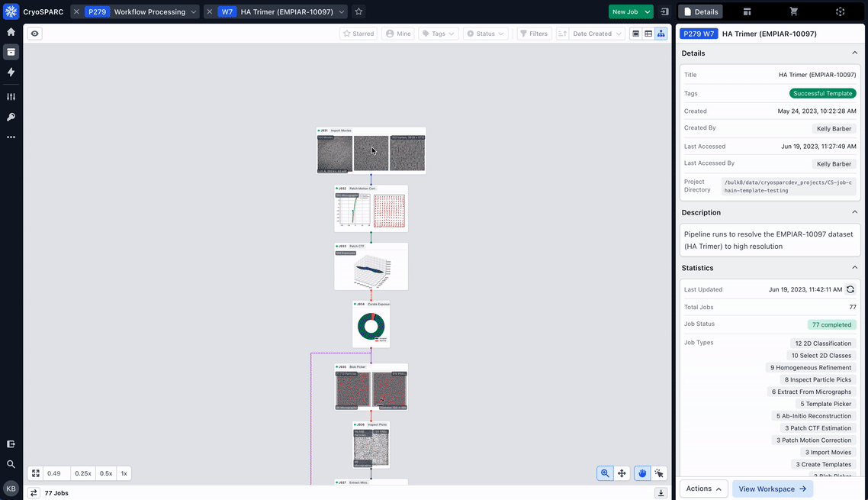Star the HA Trimer workspace
The height and width of the screenshot is (500, 868).
coord(358,11)
